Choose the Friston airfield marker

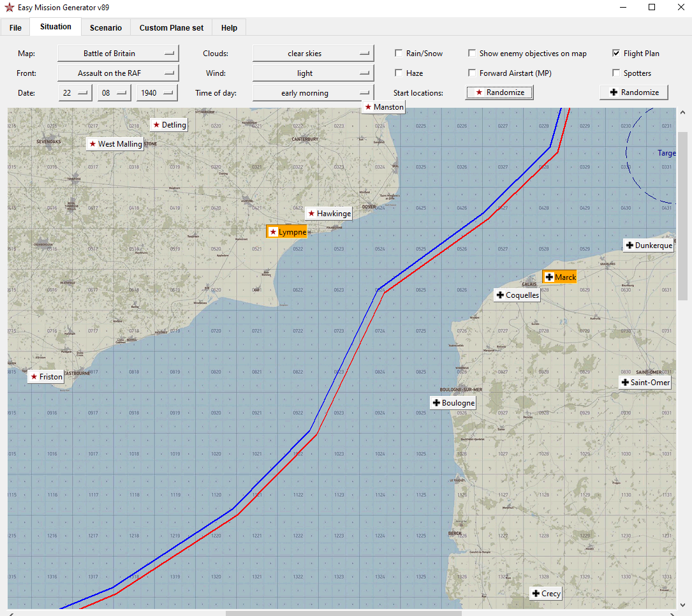tap(46, 377)
